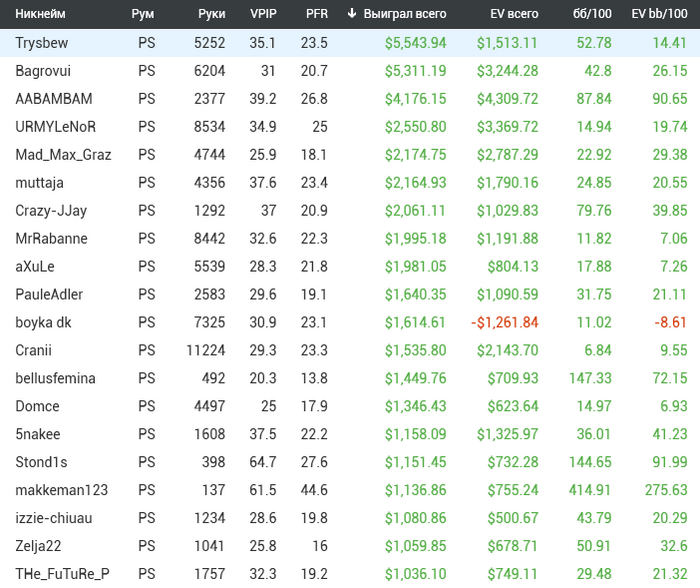700x588 pixels.
Task: Click EV bb/100 value 32.6
Action: tap(674, 546)
